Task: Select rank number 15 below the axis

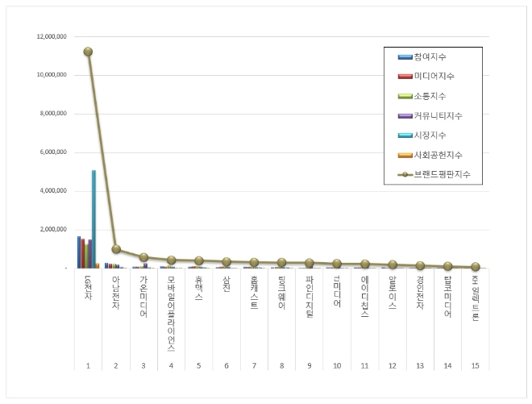Action: (x=476, y=365)
